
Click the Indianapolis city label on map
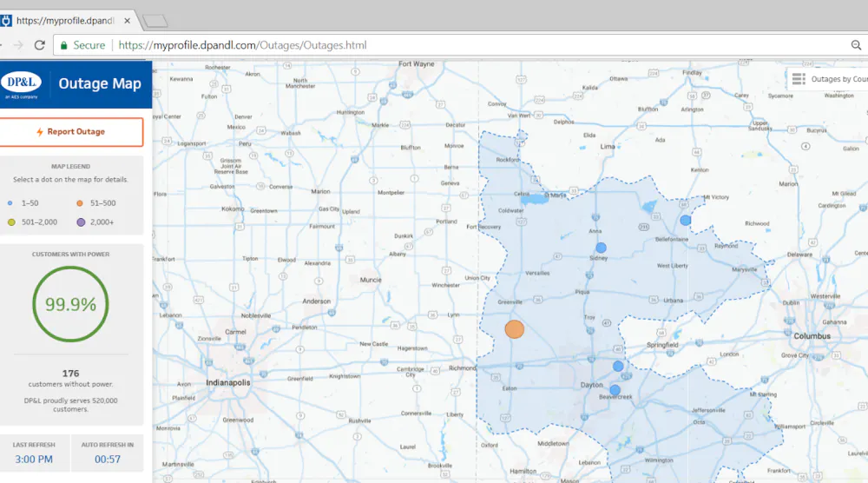pyautogui.click(x=228, y=383)
